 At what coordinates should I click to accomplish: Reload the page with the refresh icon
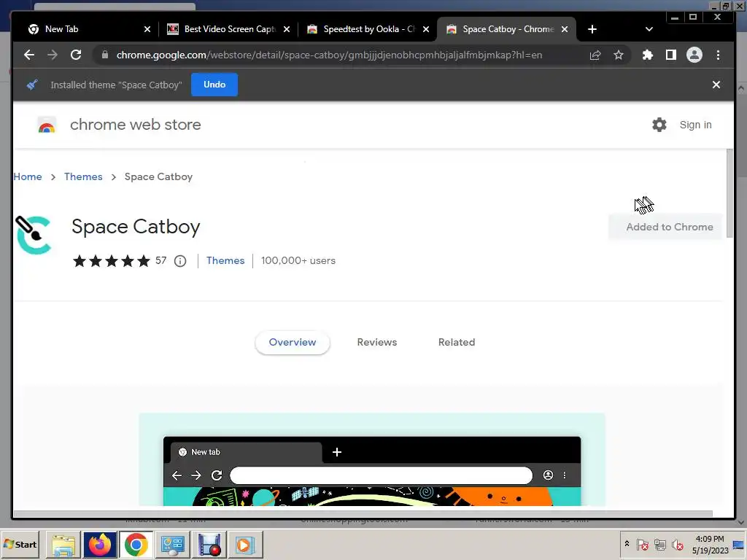pos(76,55)
